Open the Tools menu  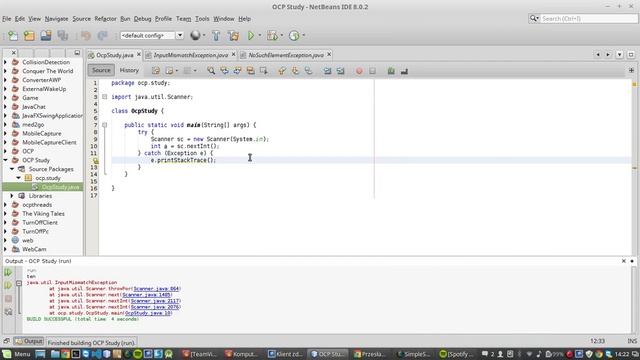[202, 19]
